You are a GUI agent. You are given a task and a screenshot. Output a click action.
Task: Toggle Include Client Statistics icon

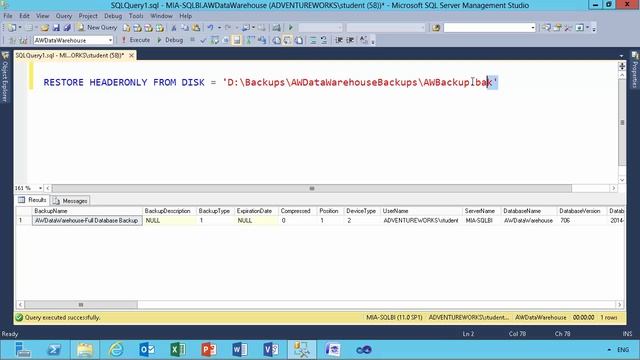[x=262, y=40]
